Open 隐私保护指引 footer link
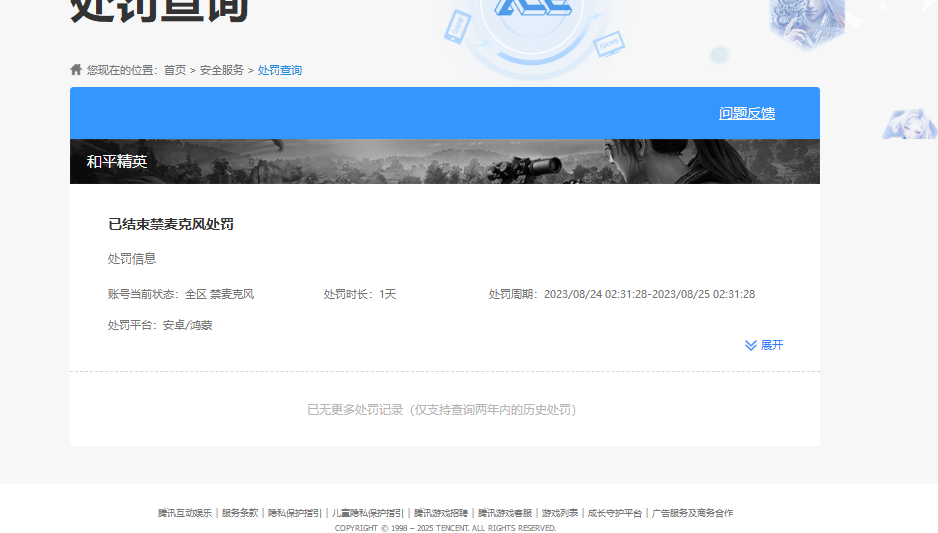 [295, 513]
